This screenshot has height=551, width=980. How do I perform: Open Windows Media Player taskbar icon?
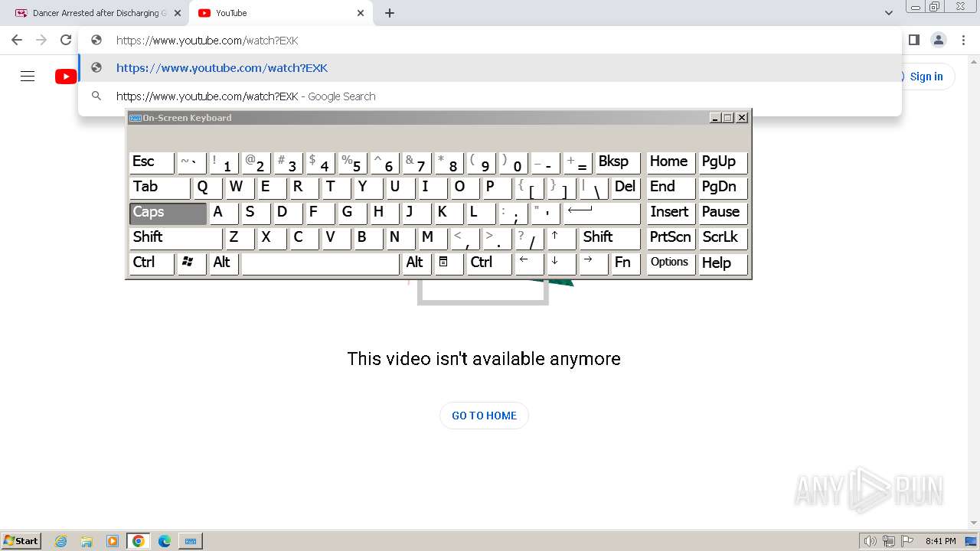(x=113, y=541)
